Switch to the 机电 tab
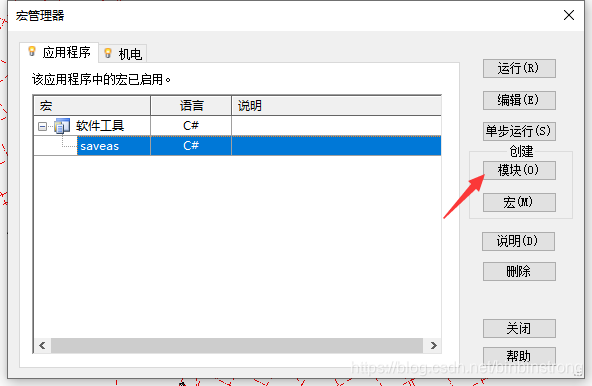This screenshot has height=386, width=592. (123, 54)
